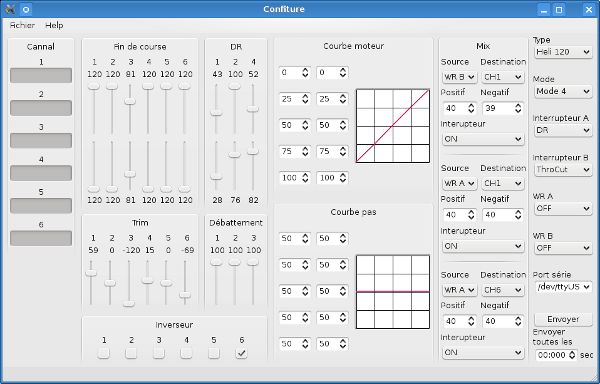Open second mix Source dropdown WR A
The height and width of the screenshot is (384, 600).
click(459, 183)
